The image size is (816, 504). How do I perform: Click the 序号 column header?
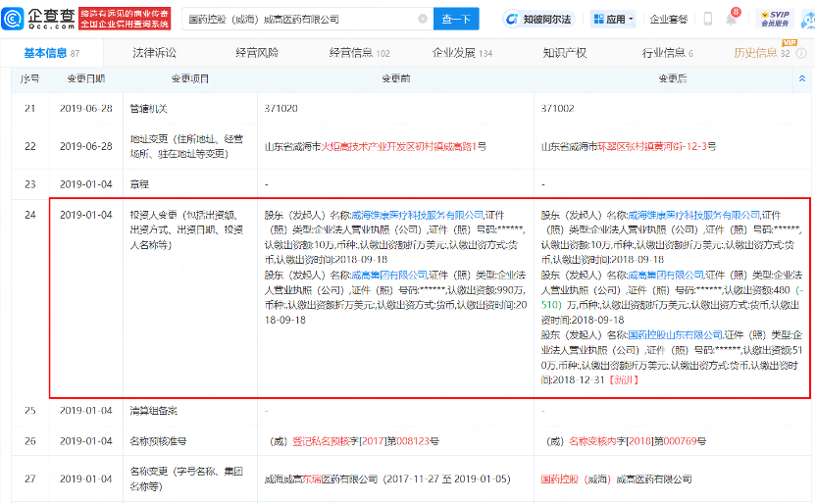click(29, 78)
